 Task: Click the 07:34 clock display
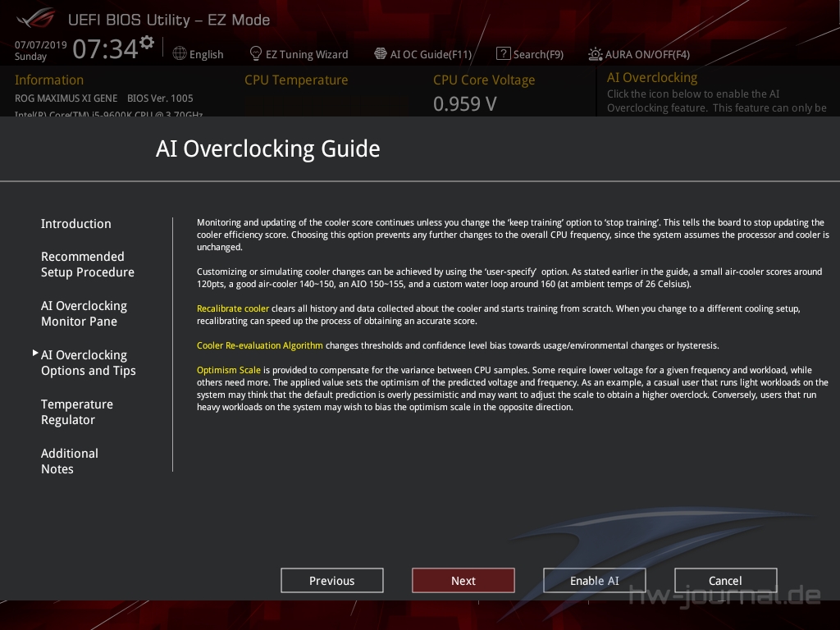(x=106, y=48)
